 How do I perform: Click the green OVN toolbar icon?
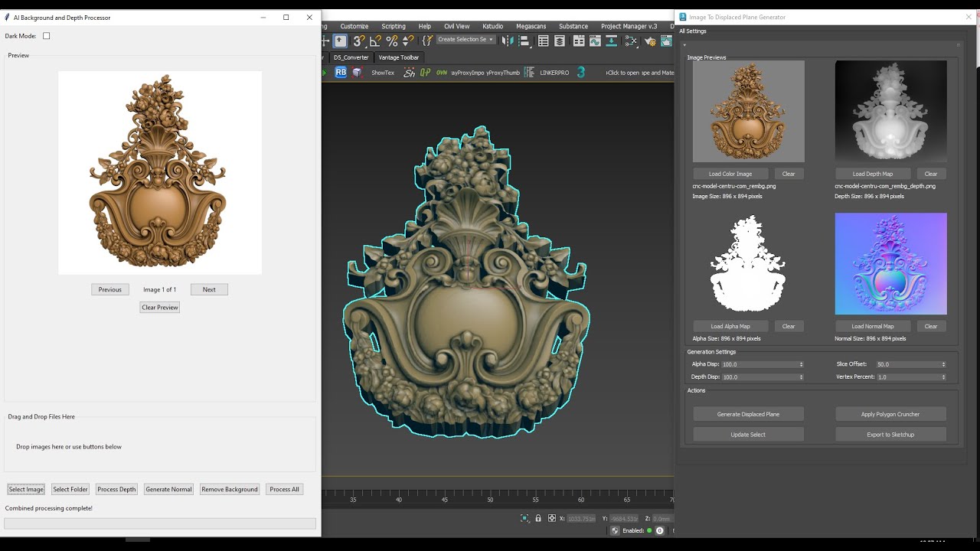coord(442,73)
